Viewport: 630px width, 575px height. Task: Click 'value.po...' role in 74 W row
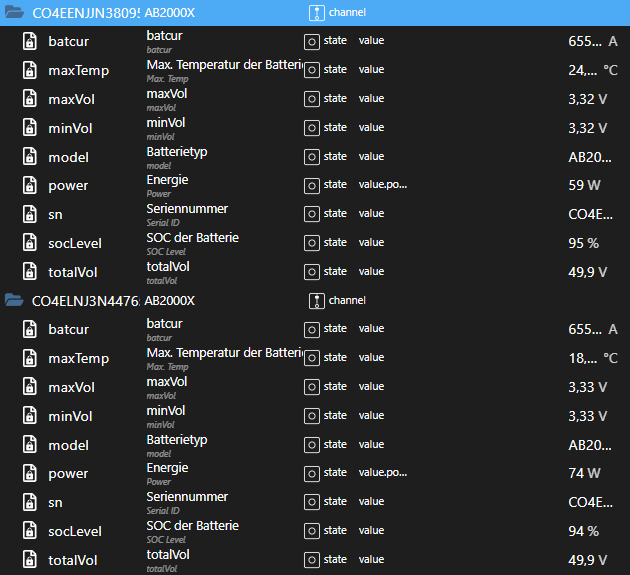[x=382, y=472]
